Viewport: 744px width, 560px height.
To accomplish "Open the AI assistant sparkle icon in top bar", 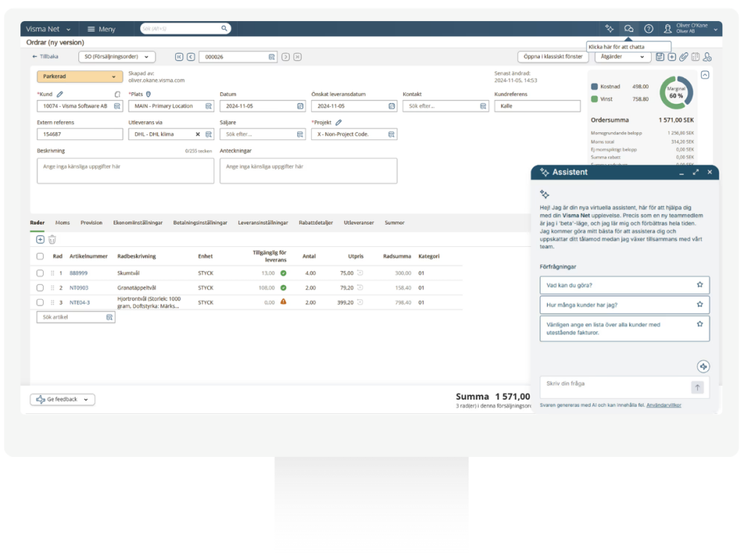I will [x=610, y=29].
